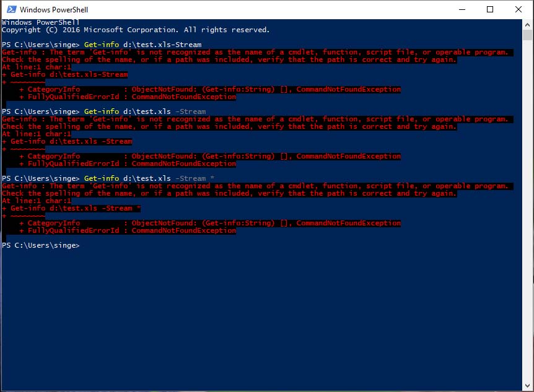Close the Windows PowerShell window
534x392 pixels.
click(518, 9)
